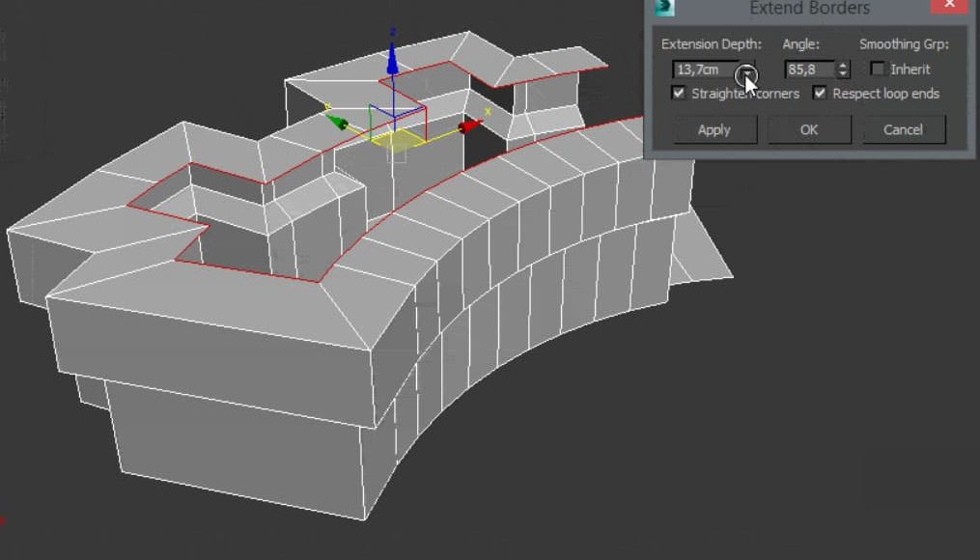Enable the Inherit smoothing group checkbox

coord(877,70)
